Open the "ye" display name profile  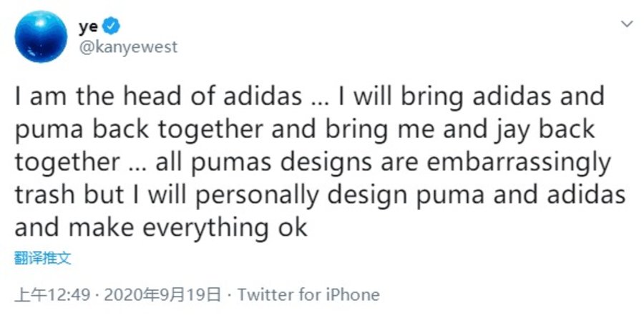coord(87,27)
